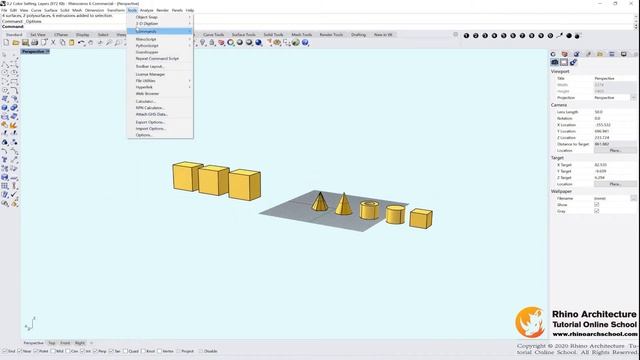Click the first black numbered circle icon
The width and height of the screenshot is (640, 360).
coord(466,36)
